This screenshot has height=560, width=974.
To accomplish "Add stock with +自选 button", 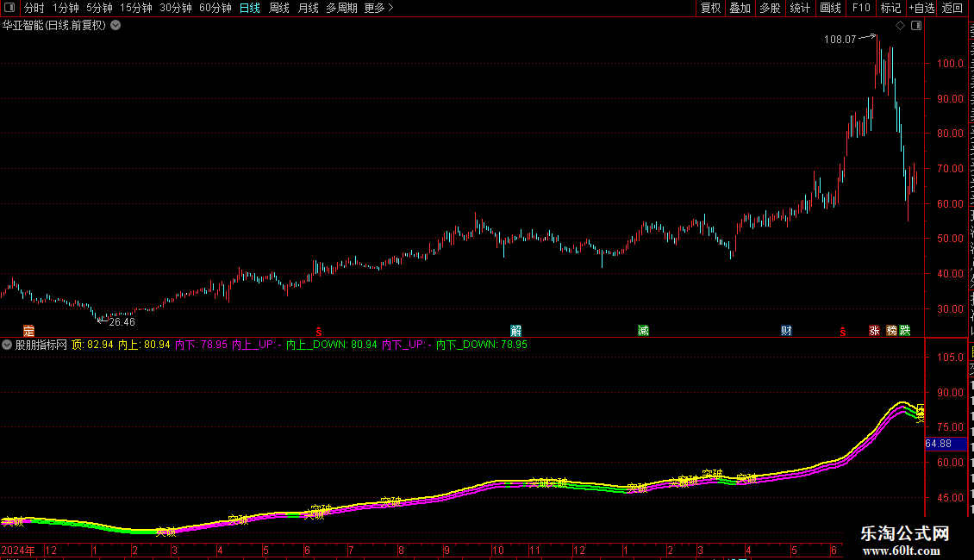I will [x=921, y=8].
